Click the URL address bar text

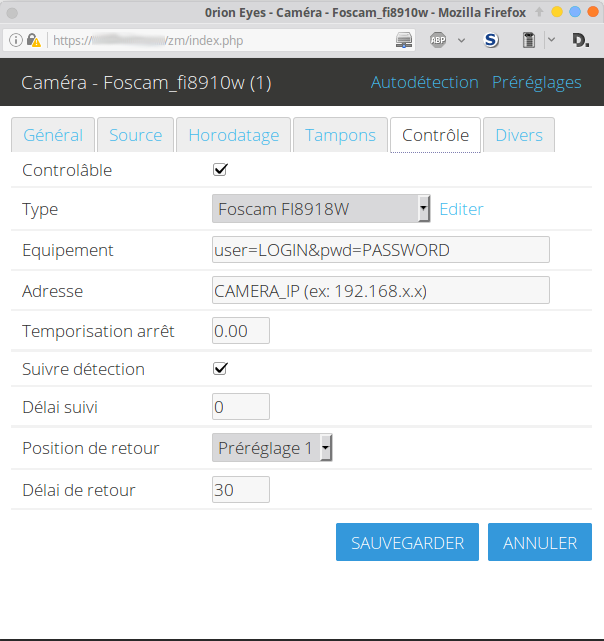click(x=148, y=40)
